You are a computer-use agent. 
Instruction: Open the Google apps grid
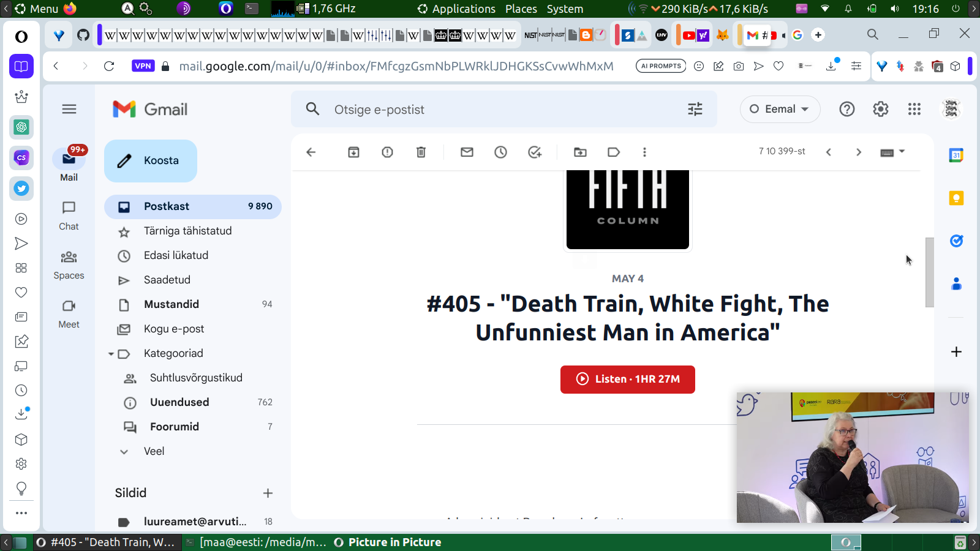click(914, 109)
